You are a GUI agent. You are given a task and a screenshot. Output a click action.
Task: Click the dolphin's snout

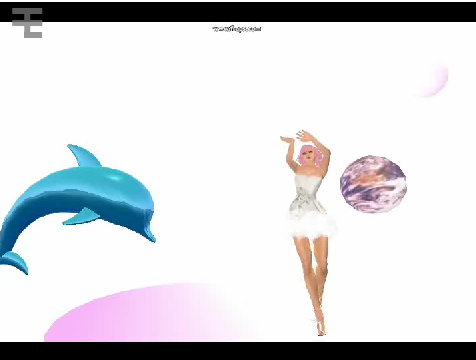tap(149, 234)
